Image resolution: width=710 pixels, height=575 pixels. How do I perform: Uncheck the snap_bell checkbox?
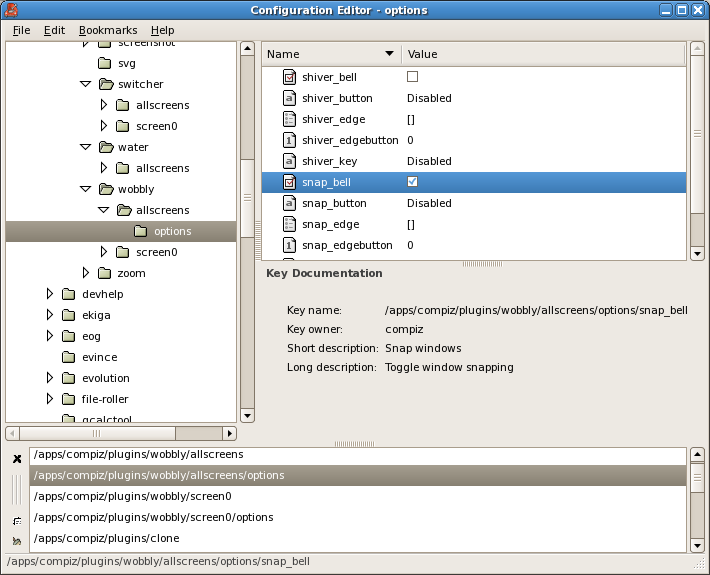coord(412,182)
